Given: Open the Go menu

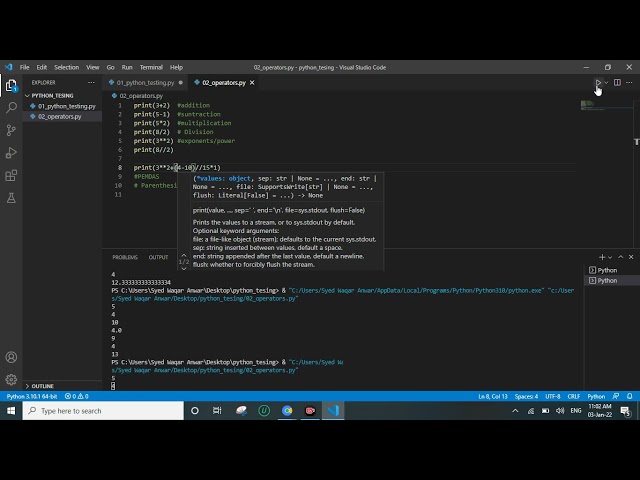Looking at the screenshot, I should pos(111,67).
